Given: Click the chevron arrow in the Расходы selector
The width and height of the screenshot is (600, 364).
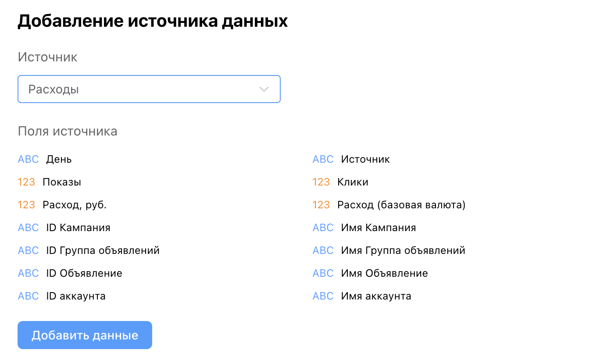Looking at the screenshot, I should (x=264, y=89).
